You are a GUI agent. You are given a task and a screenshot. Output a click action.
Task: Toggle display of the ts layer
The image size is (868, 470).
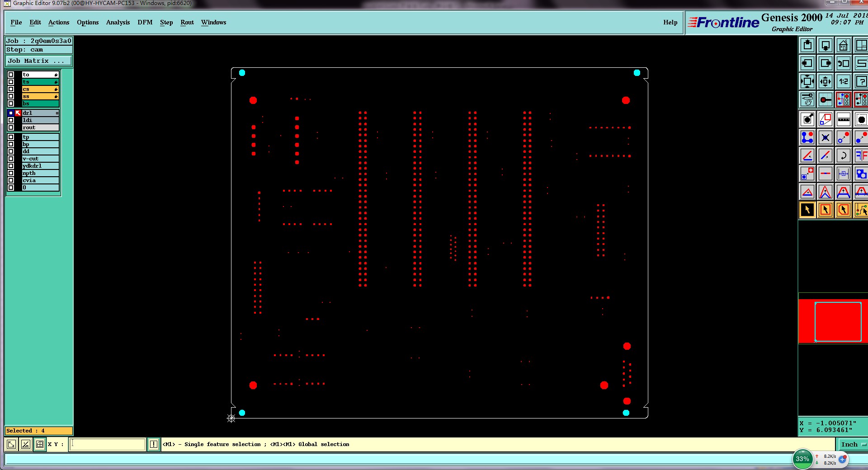(x=11, y=82)
